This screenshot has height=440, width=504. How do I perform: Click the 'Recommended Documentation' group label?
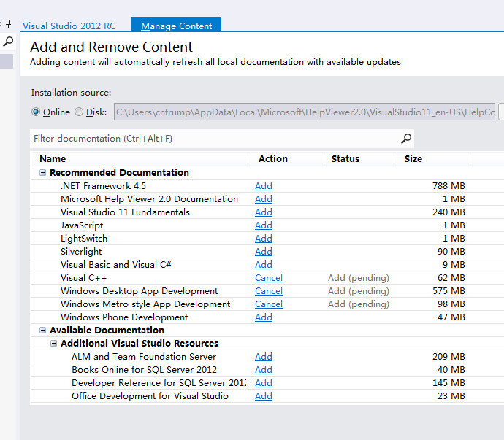coord(119,173)
